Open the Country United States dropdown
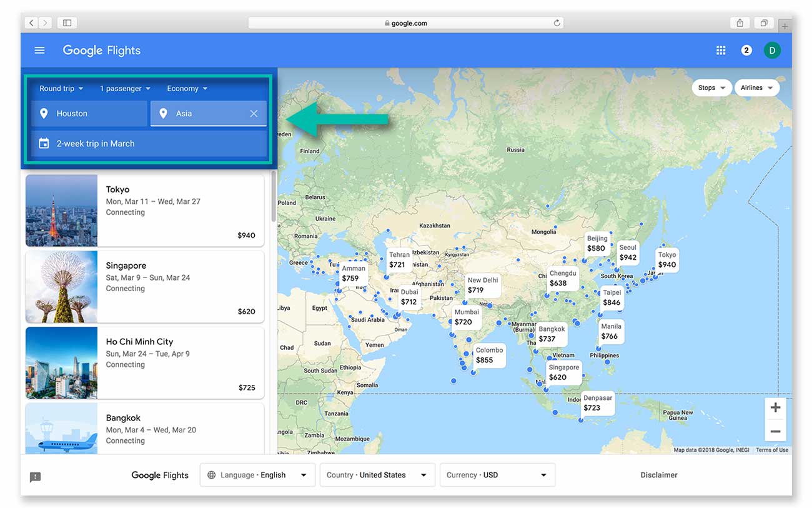The height and width of the screenshot is (508, 812). pos(377,475)
